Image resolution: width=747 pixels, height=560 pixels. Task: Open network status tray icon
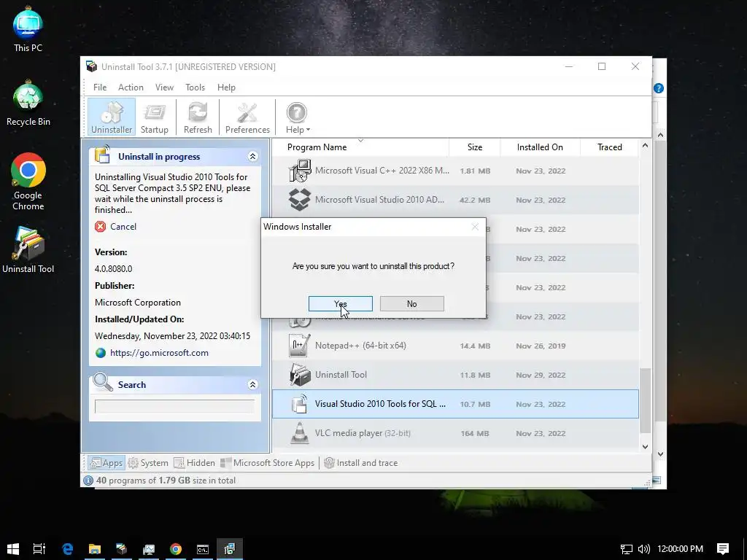click(x=627, y=549)
